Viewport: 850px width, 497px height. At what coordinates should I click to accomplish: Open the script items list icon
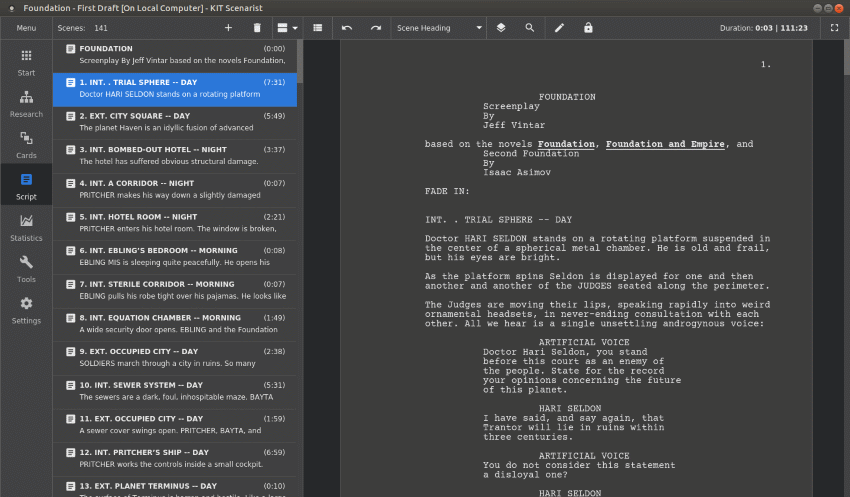[318, 28]
